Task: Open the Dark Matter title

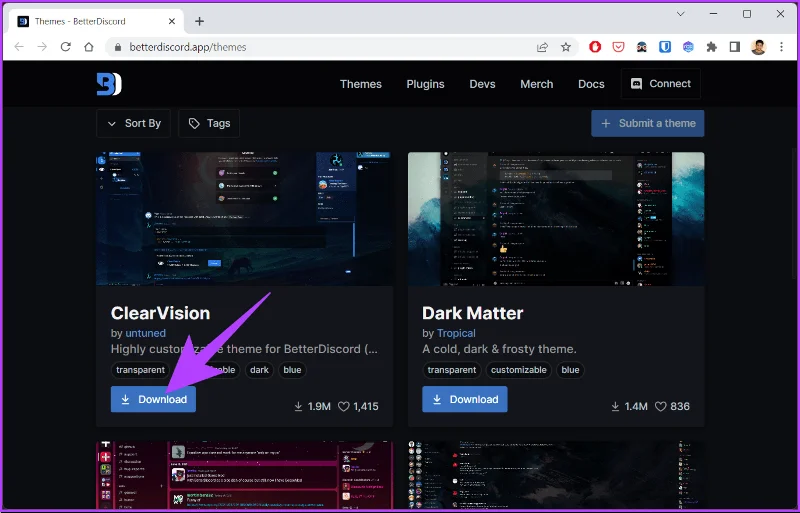Action: coord(472,313)
